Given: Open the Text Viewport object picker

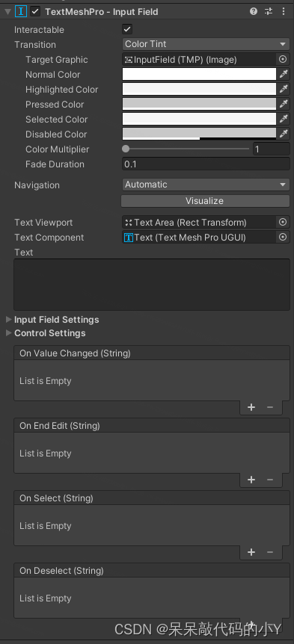Looking at the screenshot, I should pyautogui.click(x=283, y=222).
